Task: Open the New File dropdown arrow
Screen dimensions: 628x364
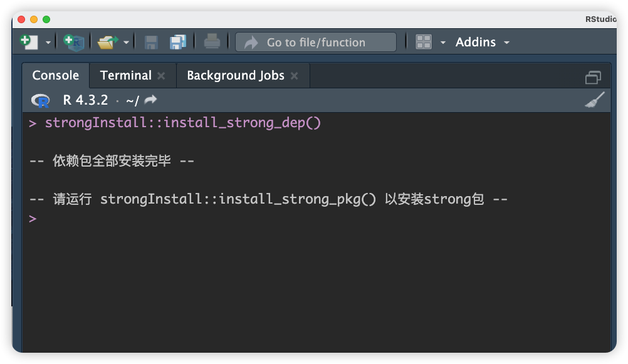Action: point(48,43)
